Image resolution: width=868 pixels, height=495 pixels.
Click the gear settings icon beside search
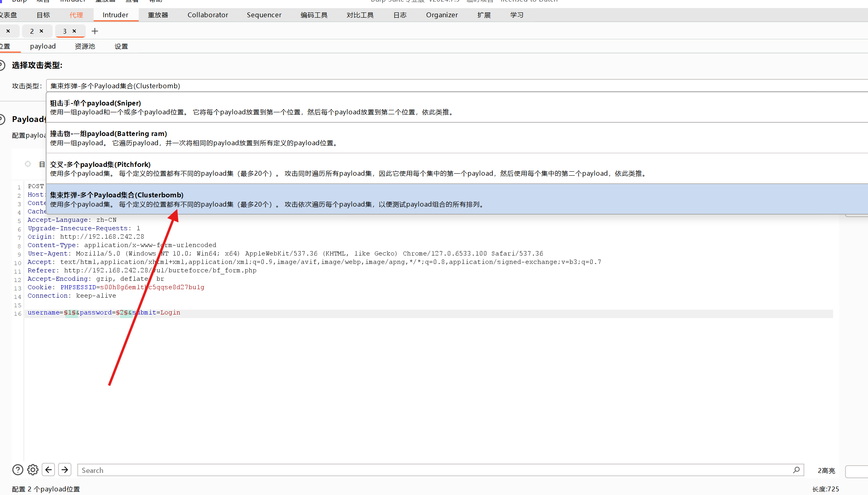(x=33, y=470)
